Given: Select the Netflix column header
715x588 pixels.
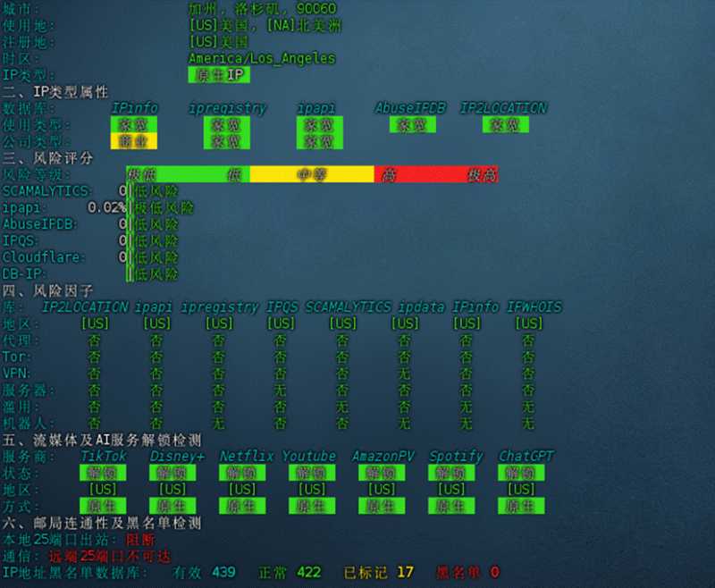Looking at the screenshot, I should pos(247,456).
